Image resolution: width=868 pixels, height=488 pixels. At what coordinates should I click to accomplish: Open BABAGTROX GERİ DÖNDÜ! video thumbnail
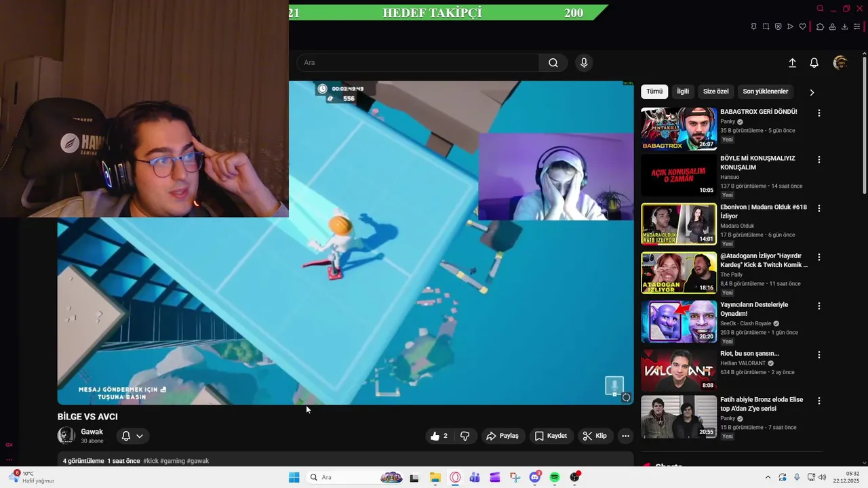click(679, 128)
